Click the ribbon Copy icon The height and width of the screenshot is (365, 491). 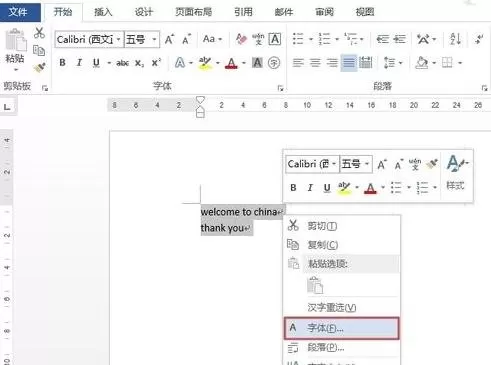[39, 50]
